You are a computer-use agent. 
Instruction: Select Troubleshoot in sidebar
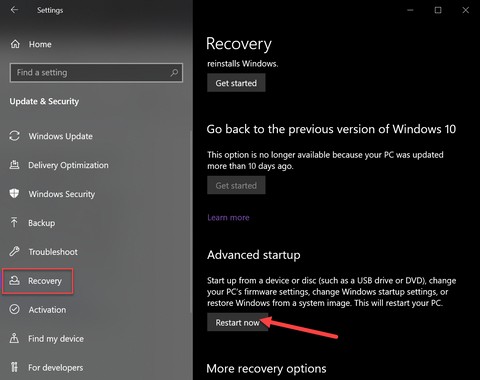click(x=53, y=252)
